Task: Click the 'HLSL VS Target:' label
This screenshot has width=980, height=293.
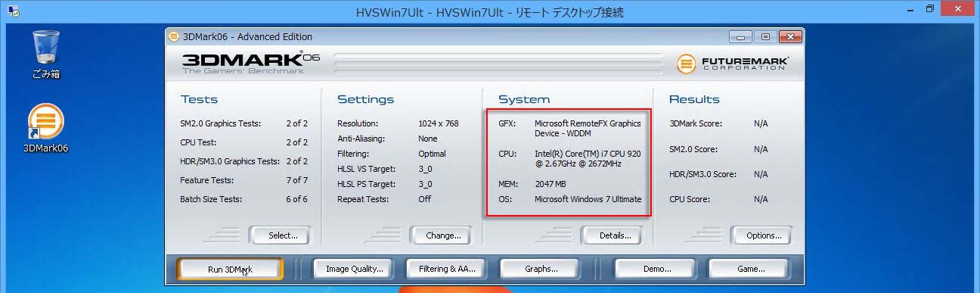Action: click(367, 169)
